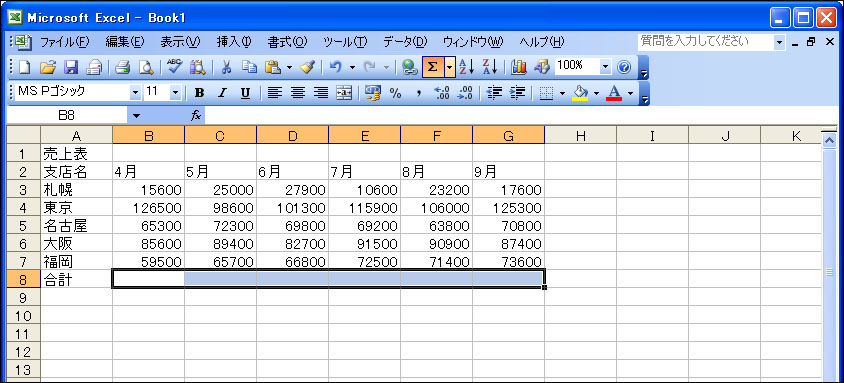Sort ascending A to Z
The height and width of the screenshot is (383, 844).
(467, 67)
